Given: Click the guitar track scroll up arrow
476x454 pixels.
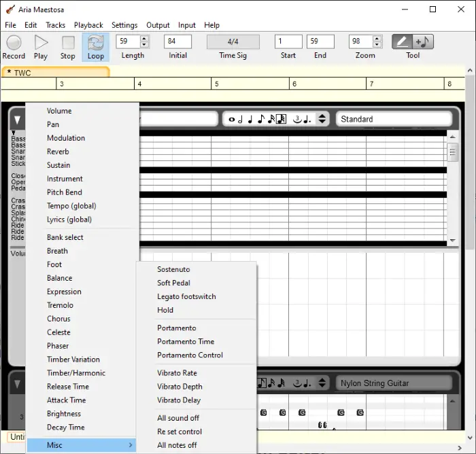Looking at the screenshot, I should pyautogui.click(x=452, y=401).
